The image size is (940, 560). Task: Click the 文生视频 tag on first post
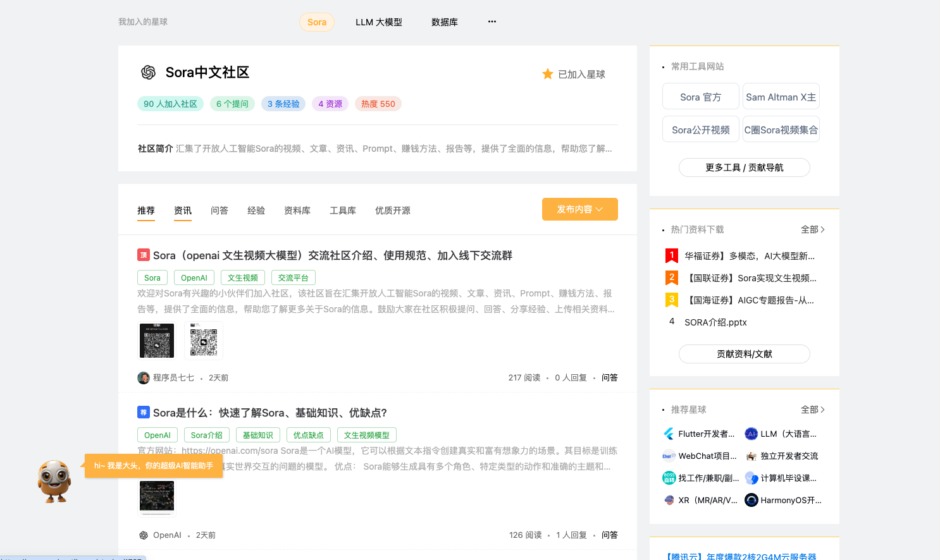point(243,277)
